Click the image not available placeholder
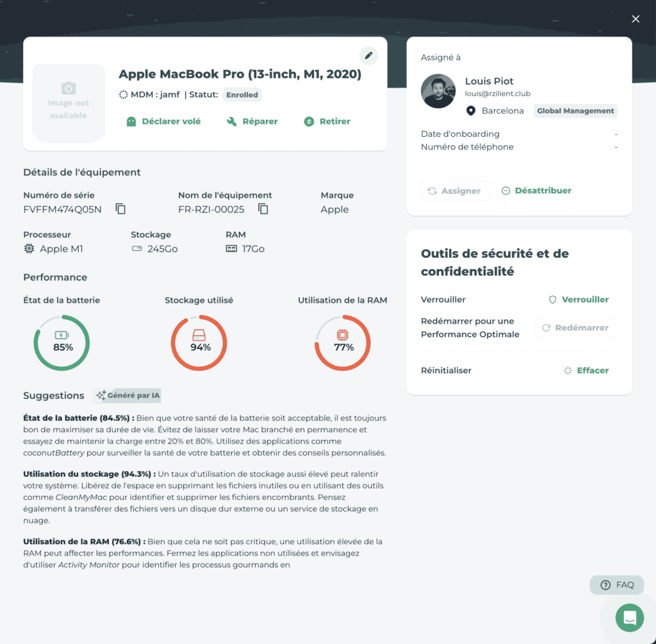 click(69, 103)
